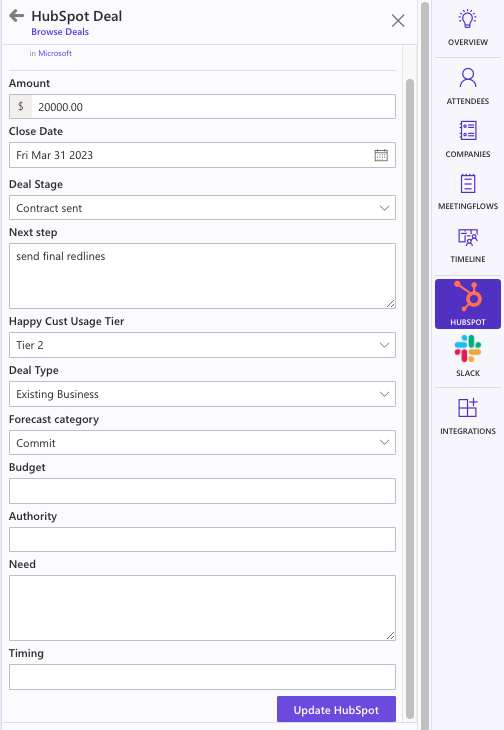Open the Forecast category dropdown
Viewport: 504px width, 730px height.
click(202, 443)
